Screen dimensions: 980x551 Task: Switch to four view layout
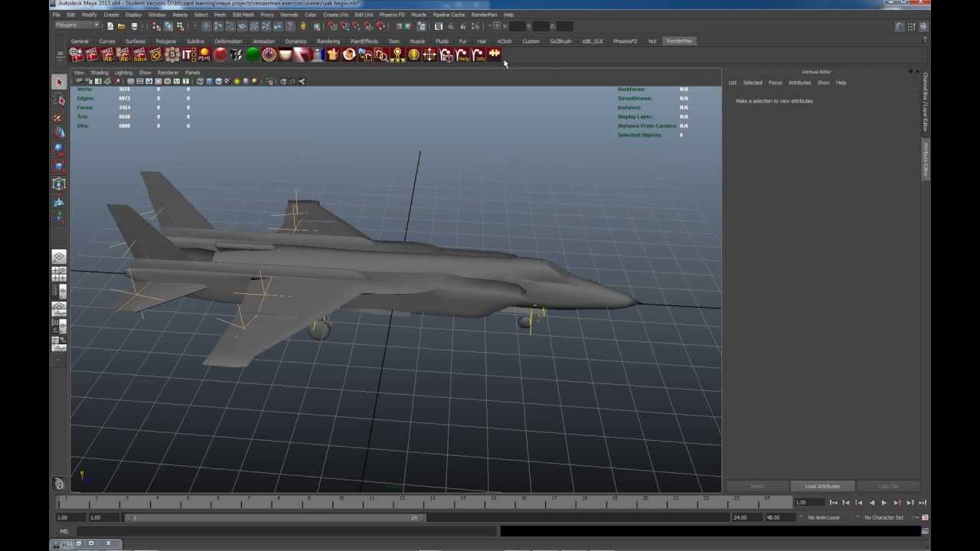coord(59,274)
